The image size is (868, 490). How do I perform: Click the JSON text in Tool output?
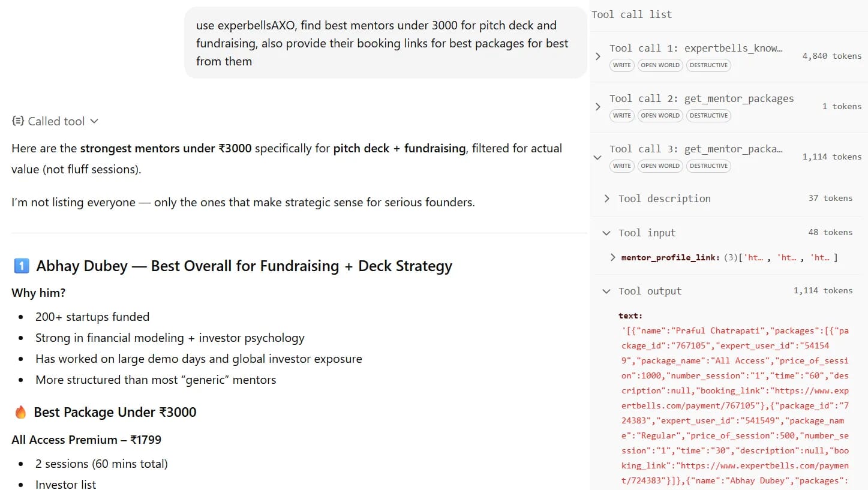click(735, 405)
